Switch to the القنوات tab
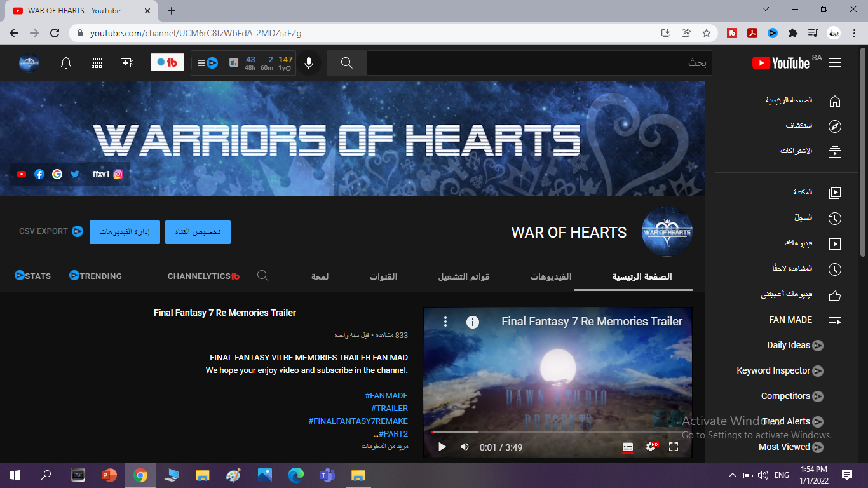 click(x=384, y=276)
